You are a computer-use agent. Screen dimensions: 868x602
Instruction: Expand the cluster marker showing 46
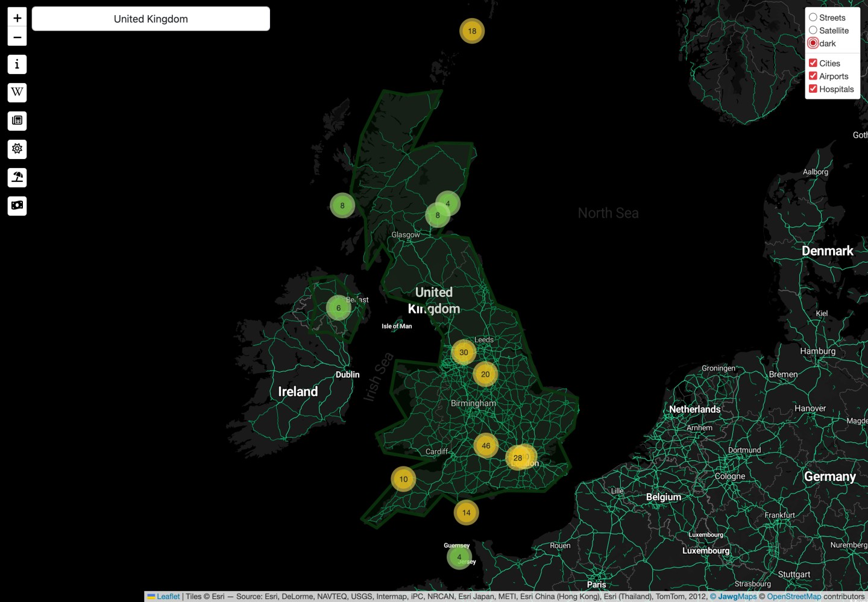(486, 446)
